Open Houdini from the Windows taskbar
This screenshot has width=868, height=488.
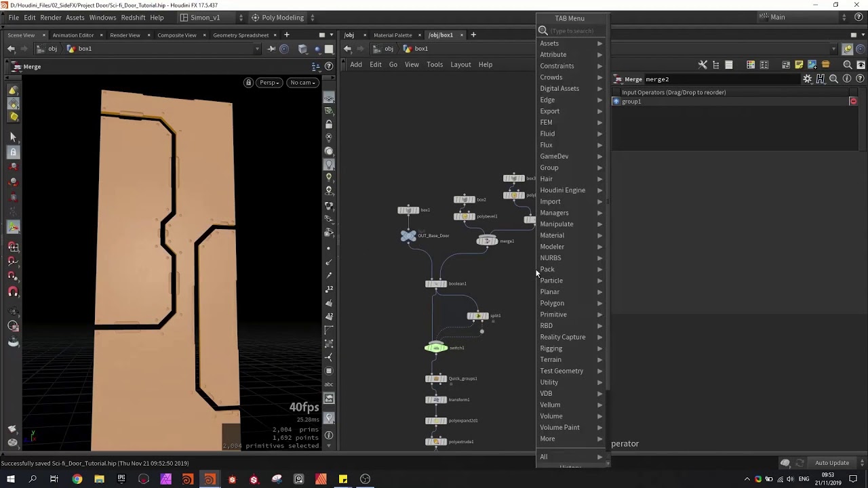tap(210, 479)
